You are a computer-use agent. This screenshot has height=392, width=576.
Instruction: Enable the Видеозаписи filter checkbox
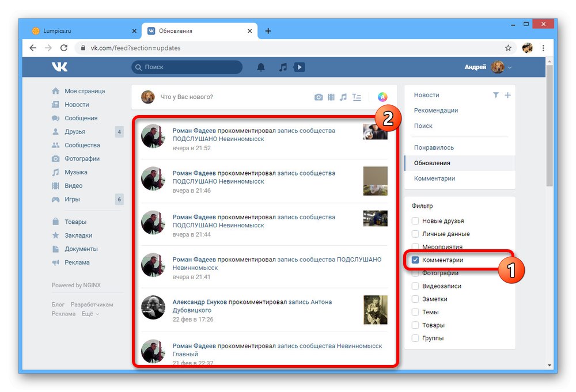[x=415, y=286]
